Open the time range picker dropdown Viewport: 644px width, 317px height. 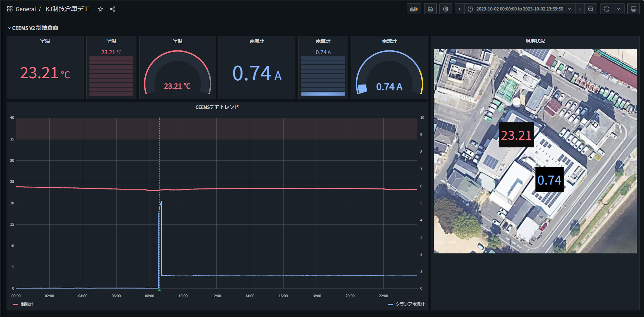(x=519, y=9)
